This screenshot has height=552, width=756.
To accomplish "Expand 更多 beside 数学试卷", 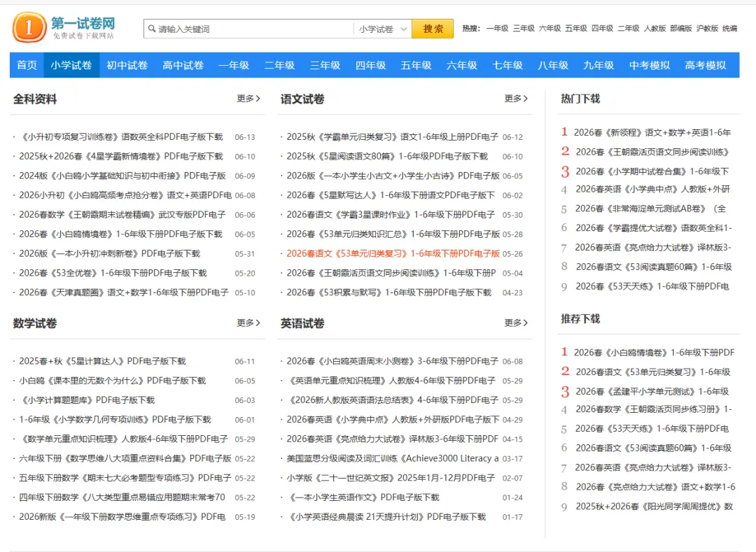I will click(x=248, y=323).
